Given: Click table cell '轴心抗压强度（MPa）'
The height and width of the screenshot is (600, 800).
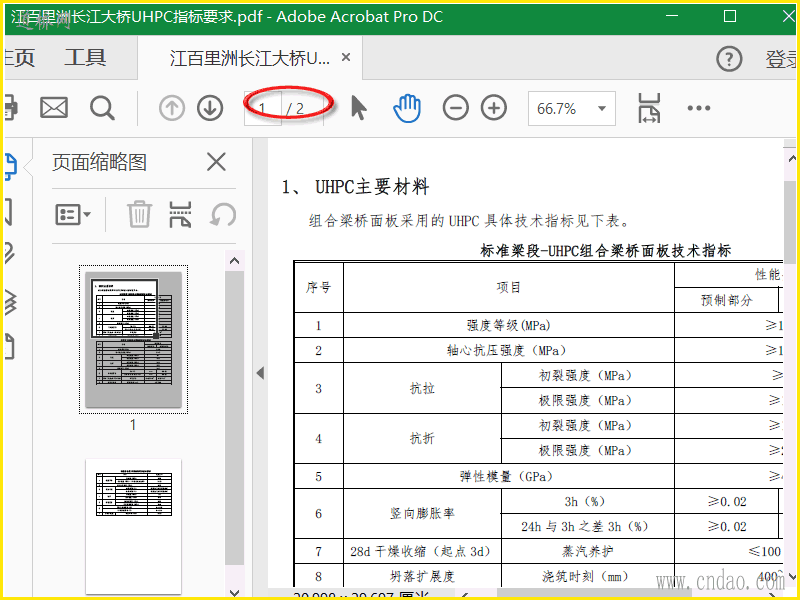Looking at the screenshot, I should click(x=509, y=350).
